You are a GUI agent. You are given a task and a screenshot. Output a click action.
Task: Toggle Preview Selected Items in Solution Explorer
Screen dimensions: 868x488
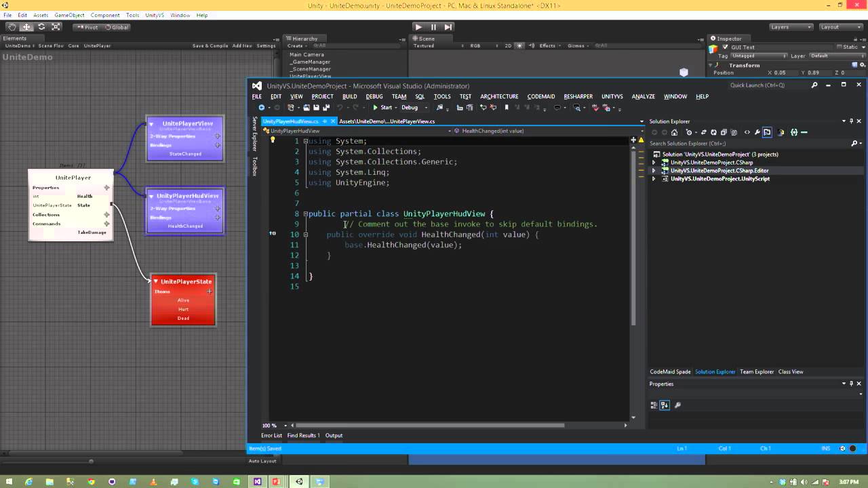767,132
